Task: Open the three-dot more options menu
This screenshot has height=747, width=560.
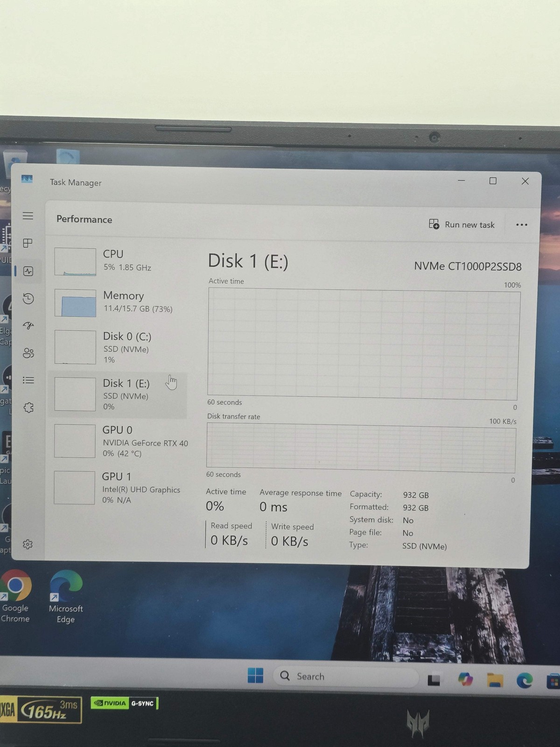Action: (521, 225)
